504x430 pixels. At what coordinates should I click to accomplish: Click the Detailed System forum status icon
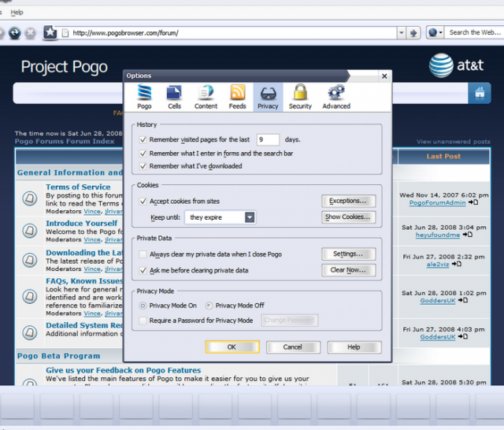pos(30,332)
